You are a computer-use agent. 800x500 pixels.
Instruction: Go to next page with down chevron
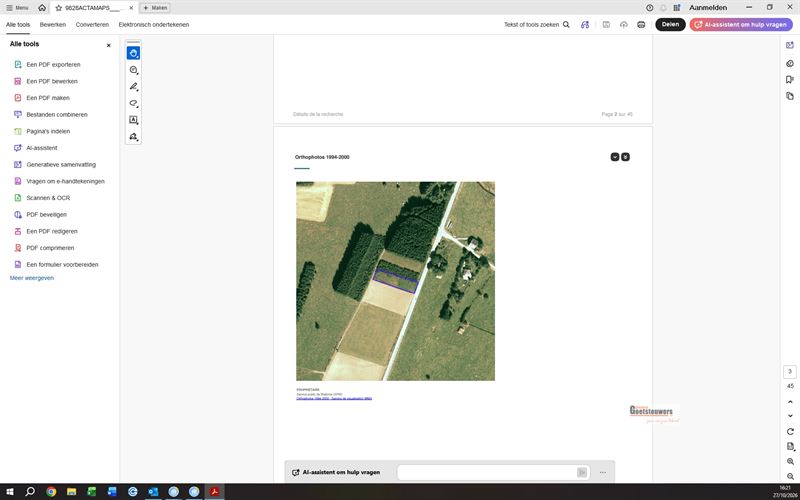click(790, 416)
